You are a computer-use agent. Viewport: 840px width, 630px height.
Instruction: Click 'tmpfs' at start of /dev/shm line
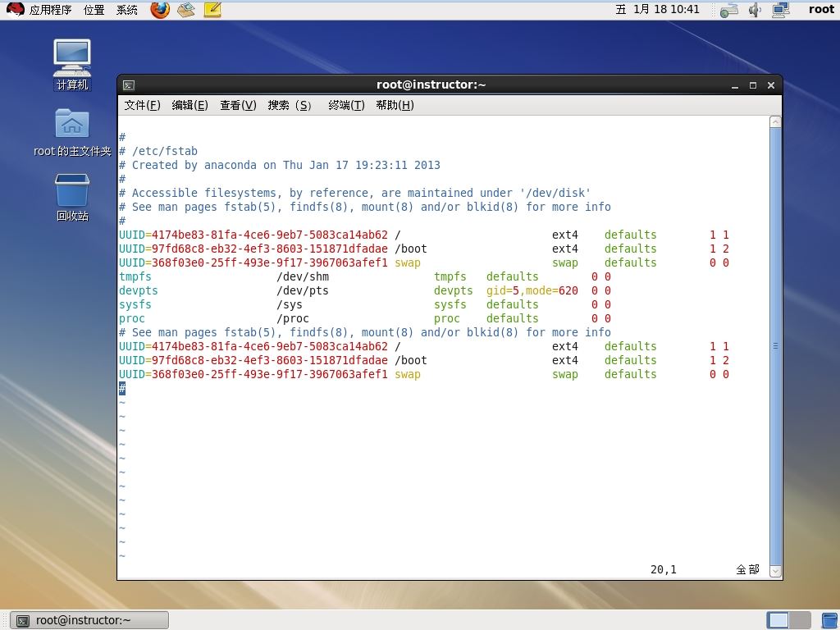(x=135, y=276)
